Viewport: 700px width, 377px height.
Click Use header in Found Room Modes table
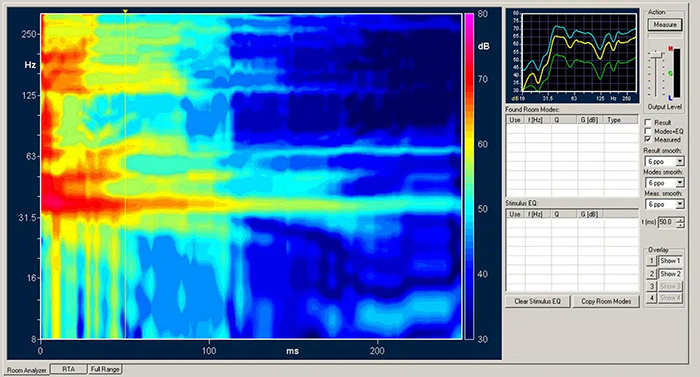(515, 120)
